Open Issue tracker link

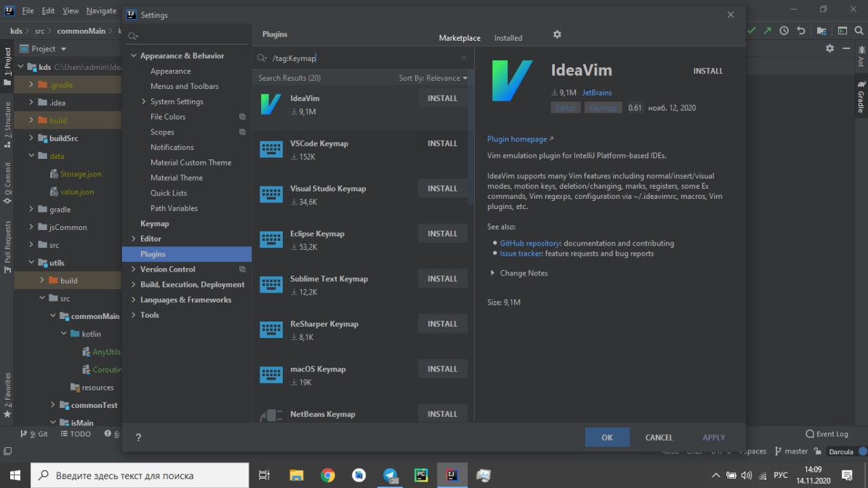click(x=521, y=253)
